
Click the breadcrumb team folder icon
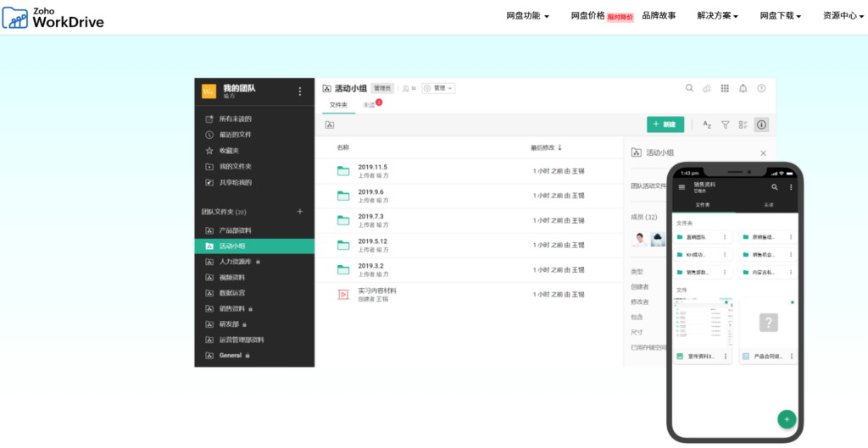(x=330, y=125)
